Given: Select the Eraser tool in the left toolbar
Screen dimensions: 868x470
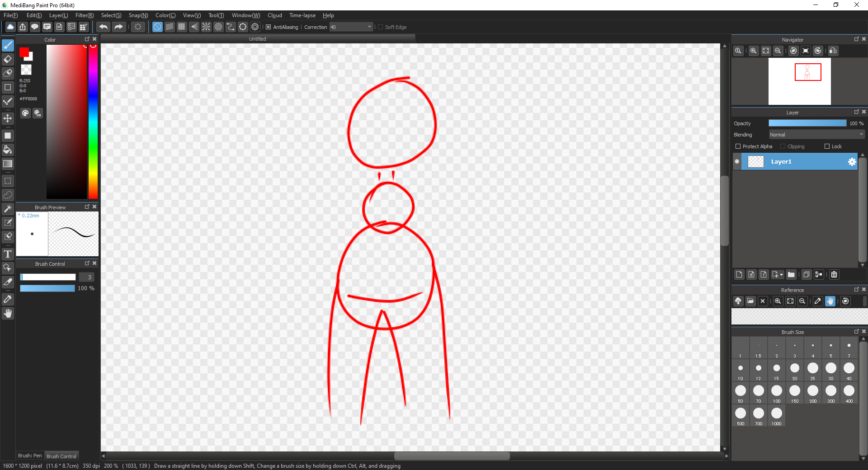Looking at the screenshot, I should 8,59.
